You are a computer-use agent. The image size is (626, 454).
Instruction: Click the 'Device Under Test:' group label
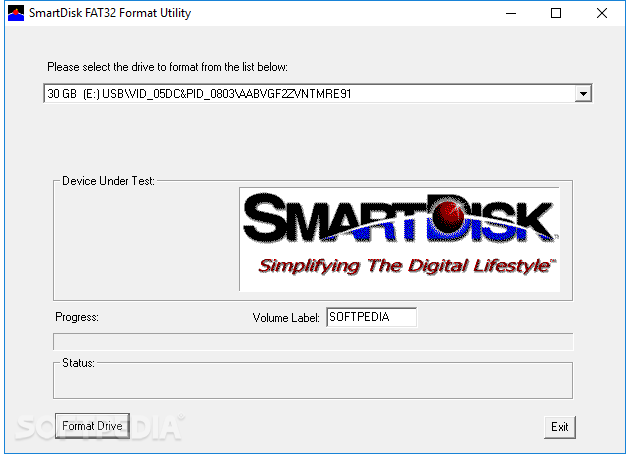(108, 181)
